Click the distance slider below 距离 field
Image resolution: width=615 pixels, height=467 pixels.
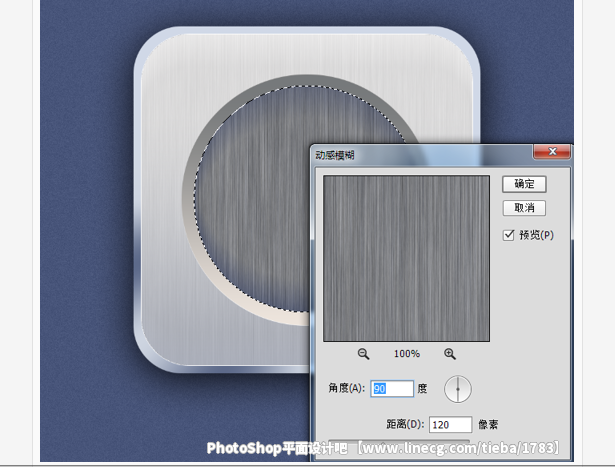pos(399,442)
